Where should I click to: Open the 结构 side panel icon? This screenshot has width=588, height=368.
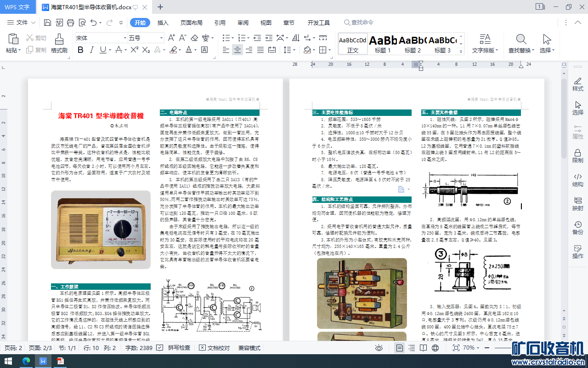(578, 180)
